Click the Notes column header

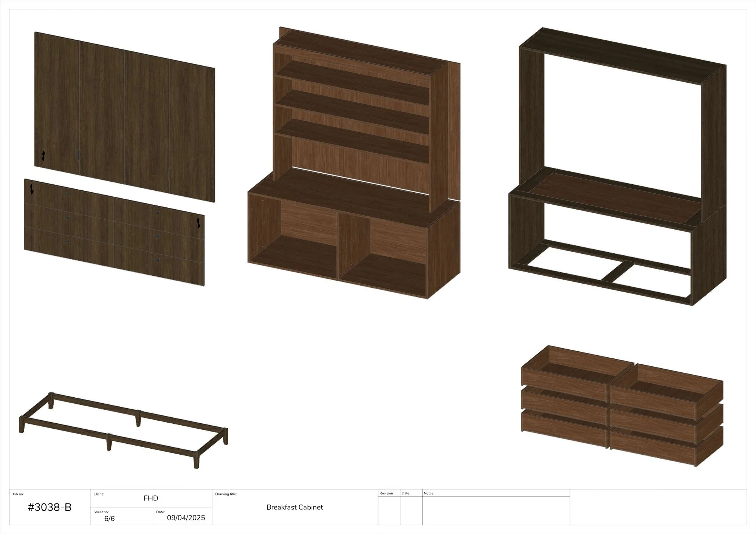(x=428, y=494)
